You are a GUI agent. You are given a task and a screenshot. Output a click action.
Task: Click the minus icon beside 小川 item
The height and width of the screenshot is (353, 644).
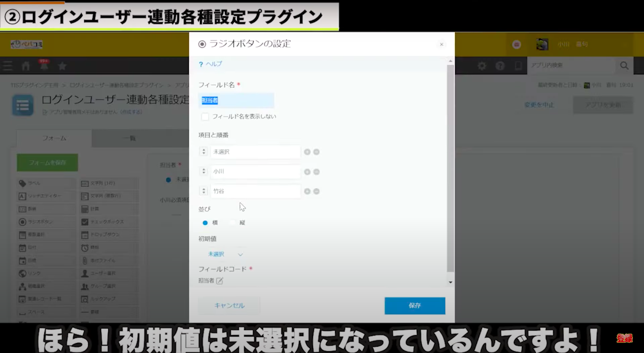point(316,172)
